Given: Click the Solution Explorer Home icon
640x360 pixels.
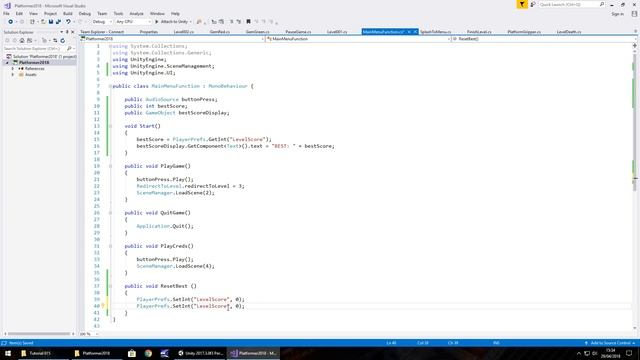Looking at the screenshot, I should point(22,40).
